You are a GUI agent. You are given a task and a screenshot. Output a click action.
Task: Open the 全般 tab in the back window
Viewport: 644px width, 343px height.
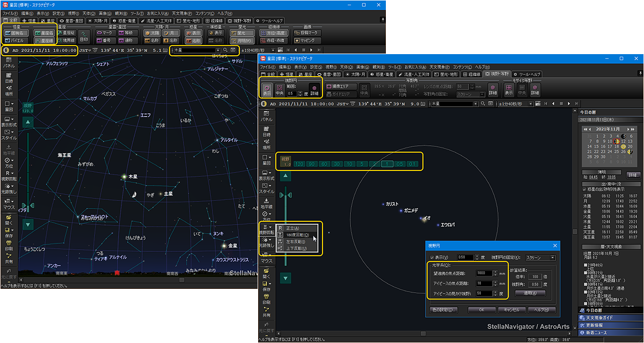11,20
